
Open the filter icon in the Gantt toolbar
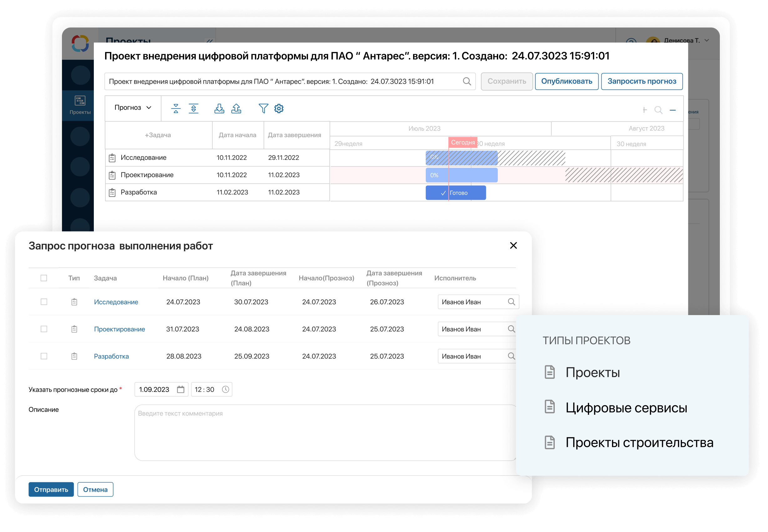pos(263,108)
